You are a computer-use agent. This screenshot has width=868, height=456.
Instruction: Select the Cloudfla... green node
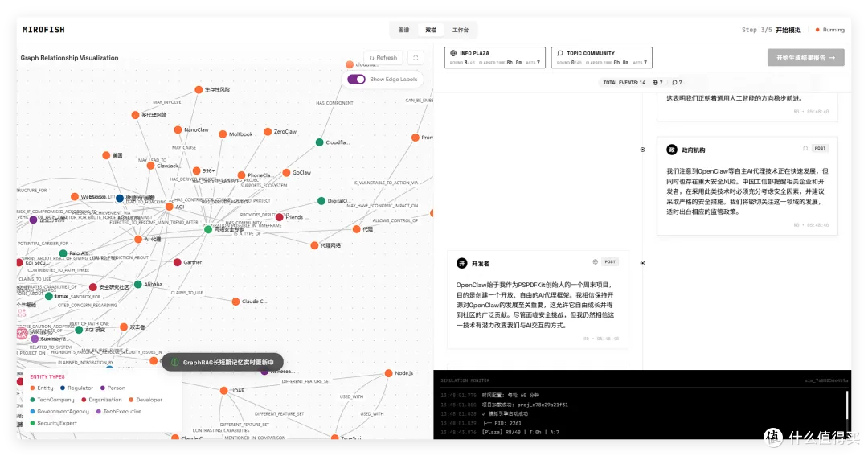(x=319, y=142)
